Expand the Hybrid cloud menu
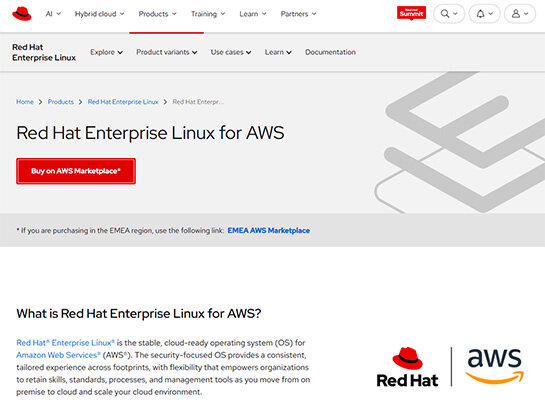 coord(99,14)
